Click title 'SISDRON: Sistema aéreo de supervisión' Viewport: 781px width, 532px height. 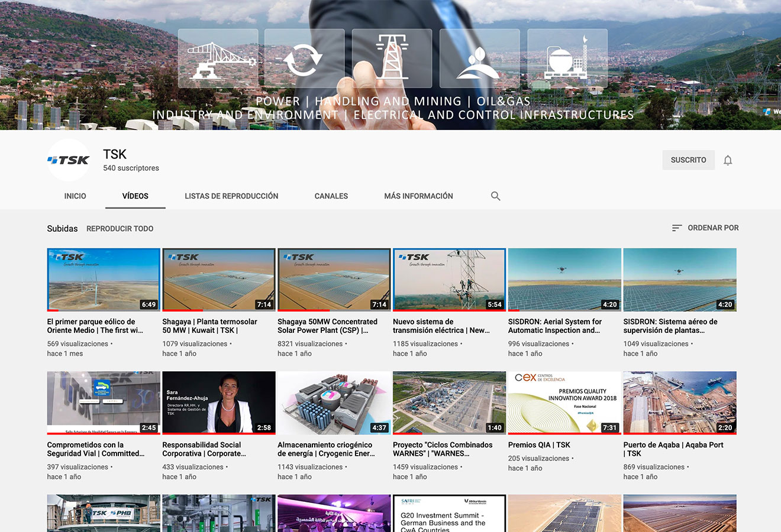[x=670, y=326]
